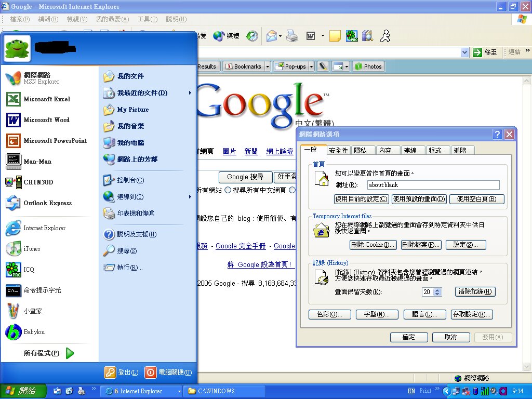Screen dimensions: 532x399
Task: Click the Google 搜尋 button
Action: [245, 177]
